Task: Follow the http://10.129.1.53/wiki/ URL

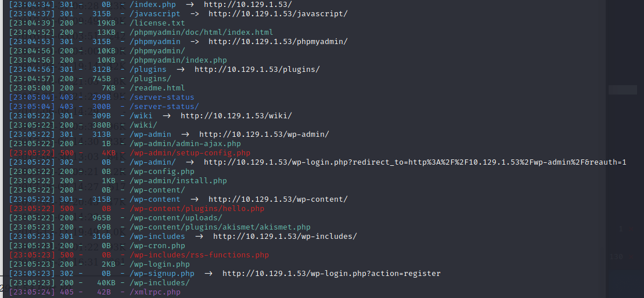Action: [236, 115]
